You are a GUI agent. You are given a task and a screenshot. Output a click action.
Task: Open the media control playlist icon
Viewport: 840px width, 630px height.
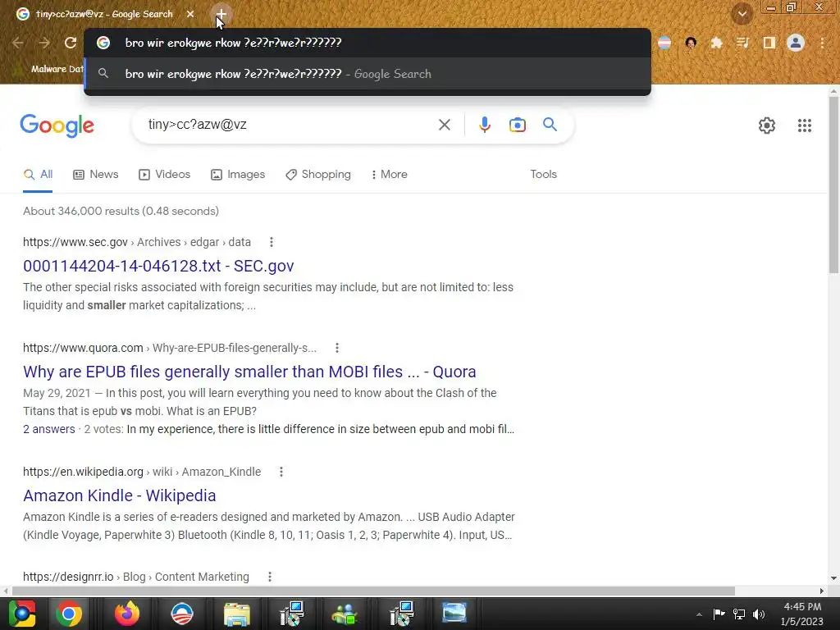[742, 43]
